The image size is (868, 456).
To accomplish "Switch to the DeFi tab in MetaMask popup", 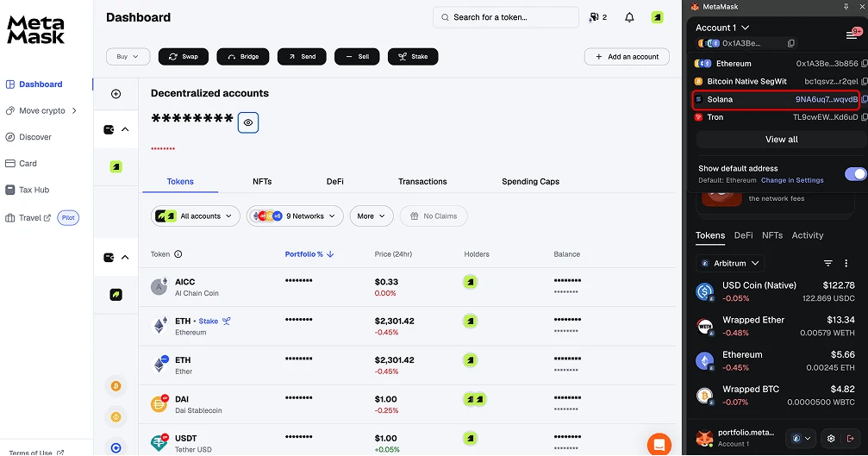I will pyautogui.click(x=744, y=235).
